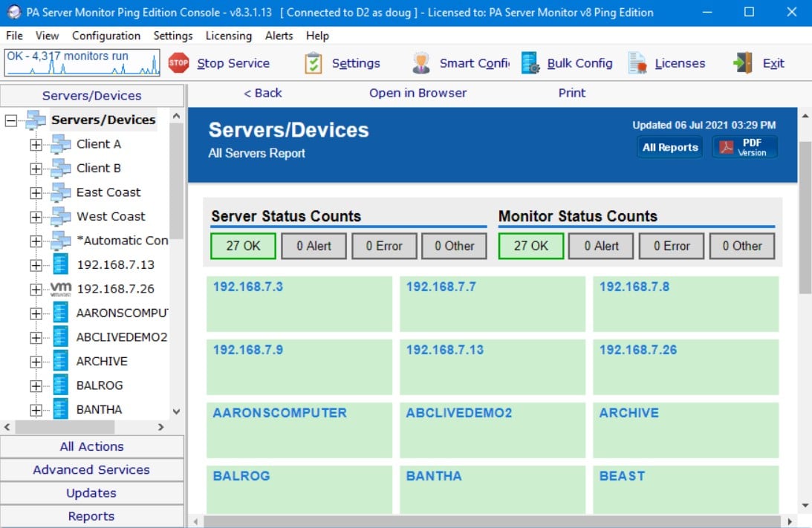The width and height of the screenshot is (812, 528).
Task: Open the Advanced Services panel
Action: tap(91, 469)
